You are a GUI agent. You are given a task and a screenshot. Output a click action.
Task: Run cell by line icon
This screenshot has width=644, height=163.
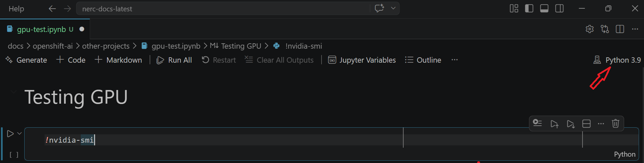(537, 123)
